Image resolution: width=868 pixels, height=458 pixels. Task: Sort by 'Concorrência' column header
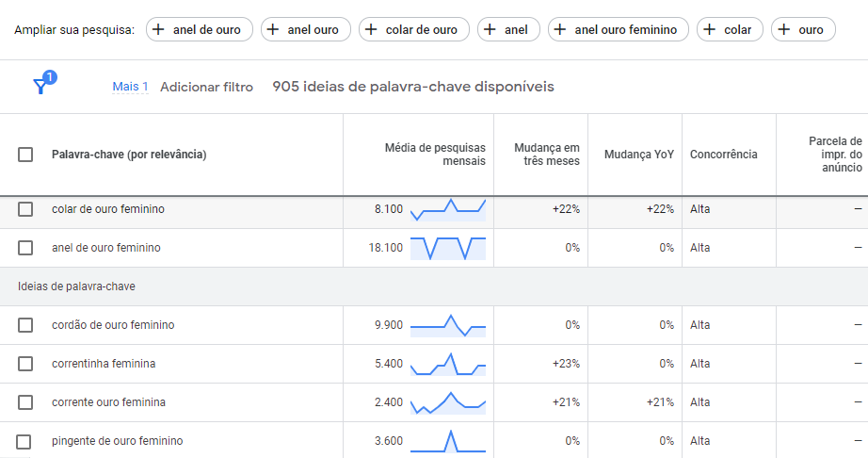coord(723,155)
